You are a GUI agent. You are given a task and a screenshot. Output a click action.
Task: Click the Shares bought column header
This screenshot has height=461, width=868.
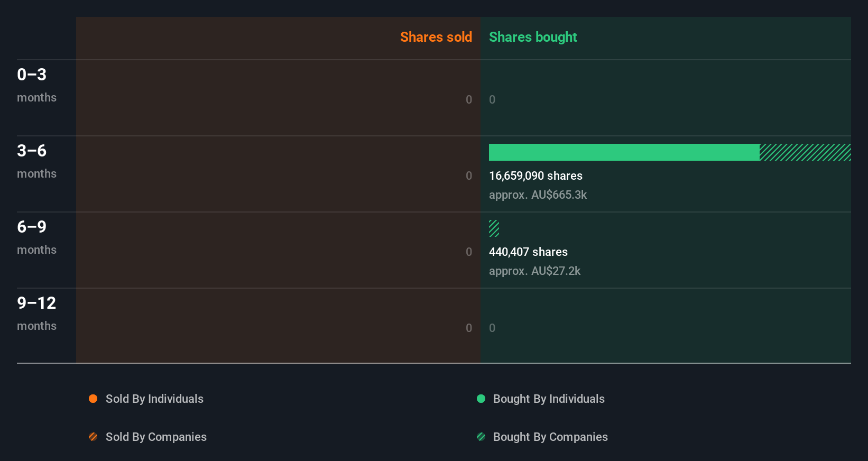[533, 37]
